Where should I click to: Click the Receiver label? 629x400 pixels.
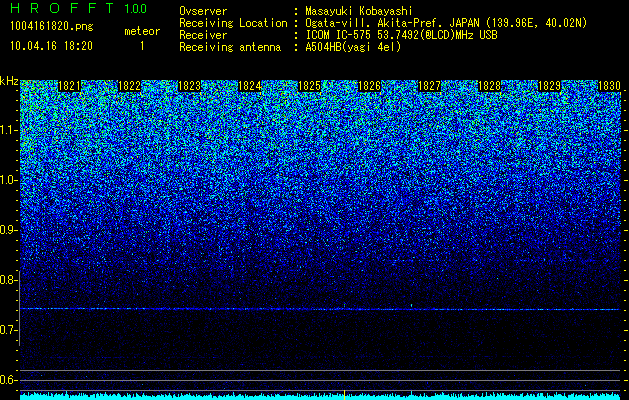[203, 35]
